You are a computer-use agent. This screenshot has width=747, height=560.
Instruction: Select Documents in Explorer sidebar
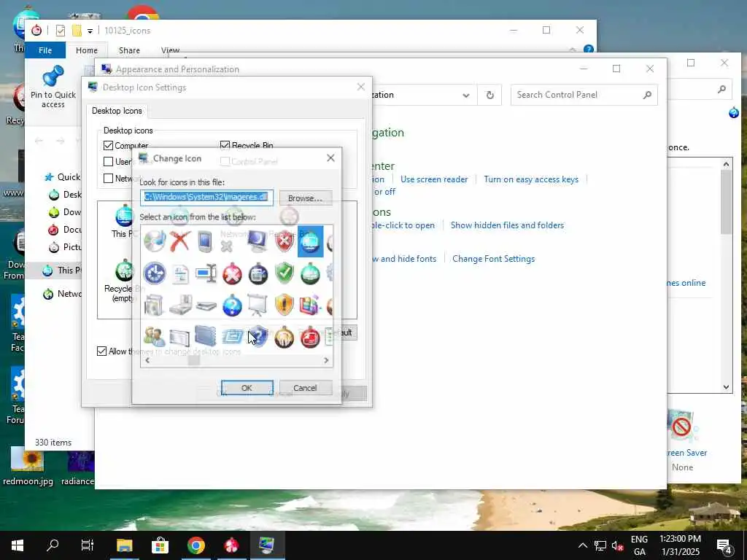(65, 230)
